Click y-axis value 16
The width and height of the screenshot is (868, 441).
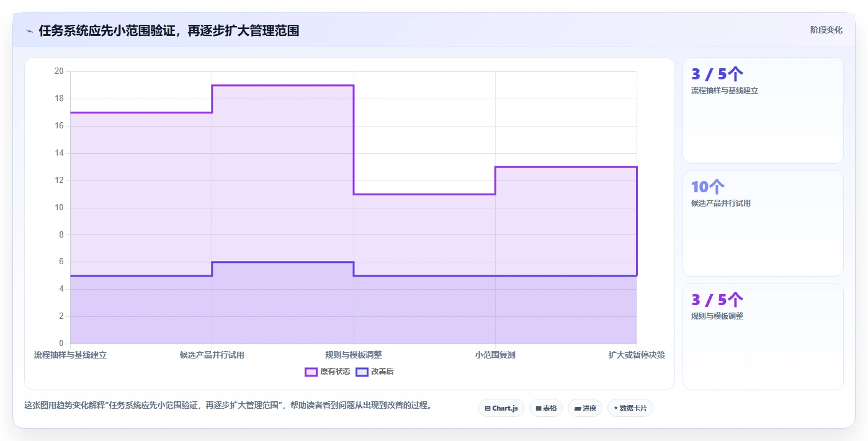click(59, 126)
